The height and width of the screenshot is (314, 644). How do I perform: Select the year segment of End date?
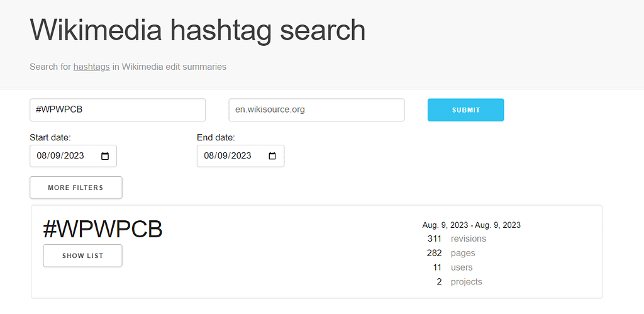pyautogui.click(x=240, y=156)
